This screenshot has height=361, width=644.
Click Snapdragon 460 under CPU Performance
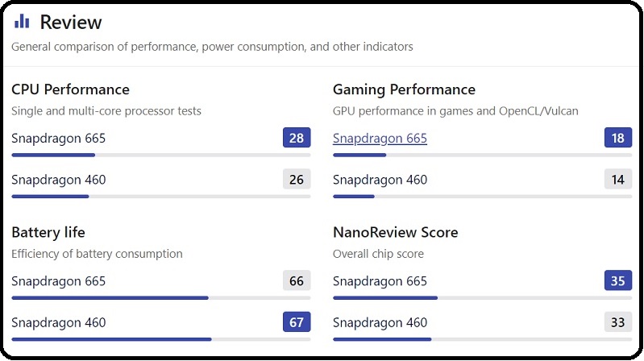59,180
